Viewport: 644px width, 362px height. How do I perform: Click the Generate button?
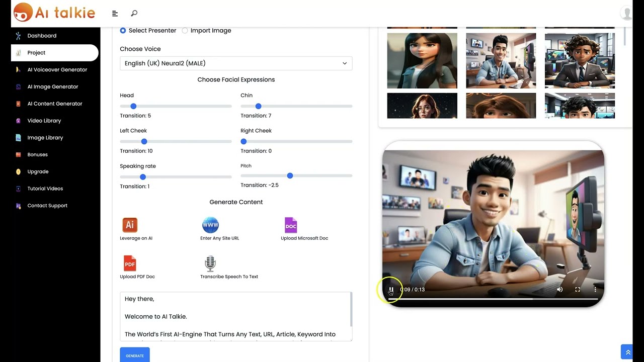point(134,355)
